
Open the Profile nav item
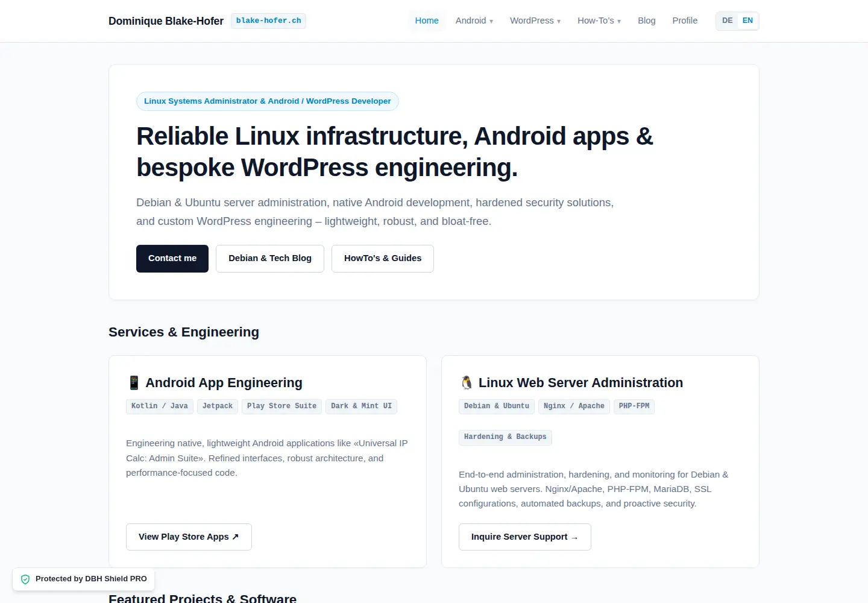click(685, 21)
